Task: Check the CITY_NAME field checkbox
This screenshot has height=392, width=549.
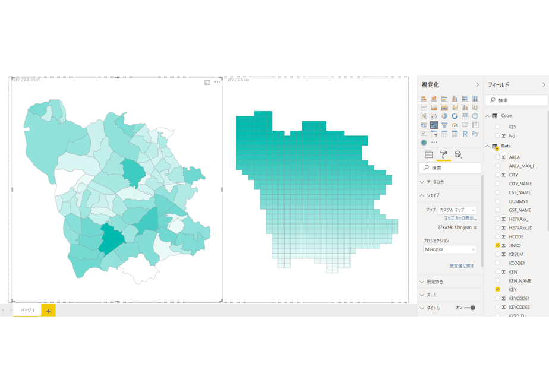Action: 497,184
